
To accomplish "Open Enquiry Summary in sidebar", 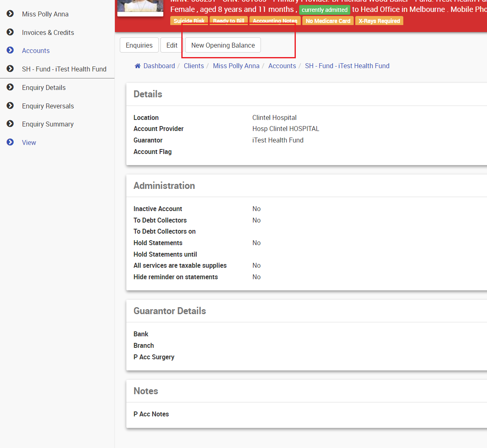I will click(48, 124).
